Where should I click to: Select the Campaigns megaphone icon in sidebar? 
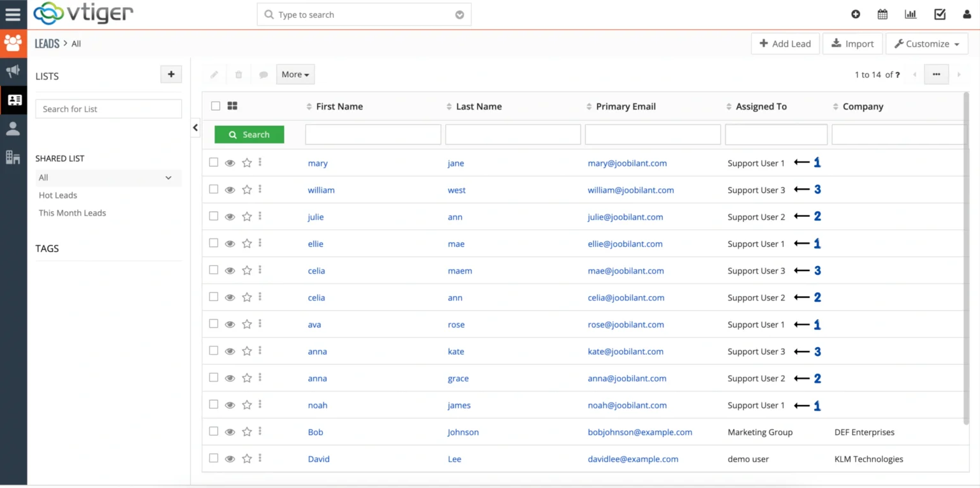click(x=13, y=71)
